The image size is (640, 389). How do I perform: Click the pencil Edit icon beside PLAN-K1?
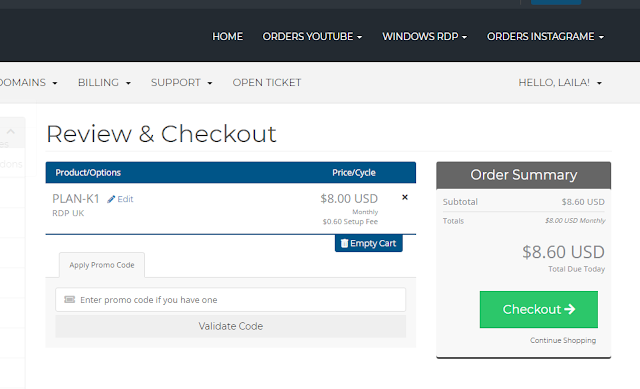(111, 199)
